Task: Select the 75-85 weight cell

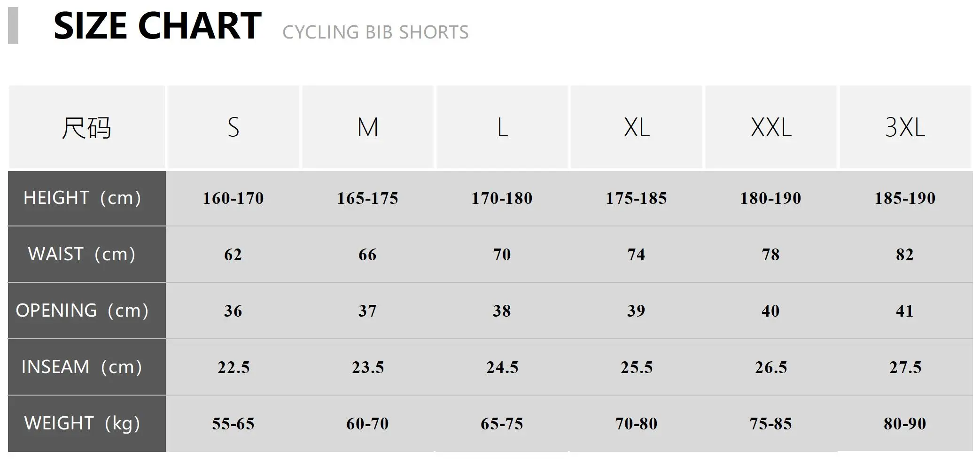Action: click(770, 424)
